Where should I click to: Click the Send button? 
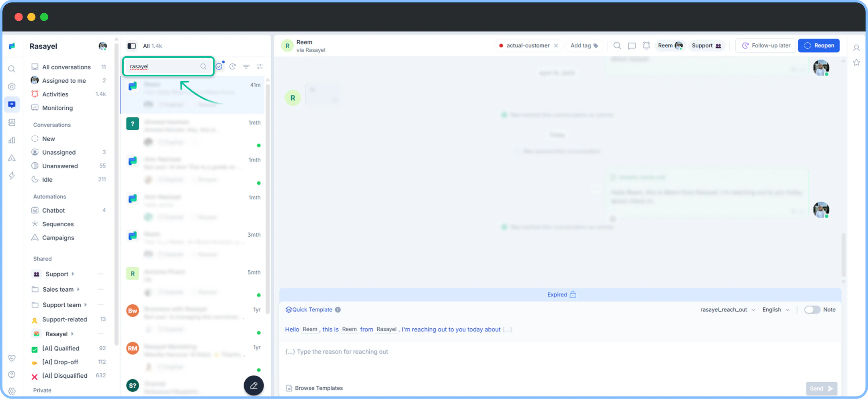tap(821, 389)
